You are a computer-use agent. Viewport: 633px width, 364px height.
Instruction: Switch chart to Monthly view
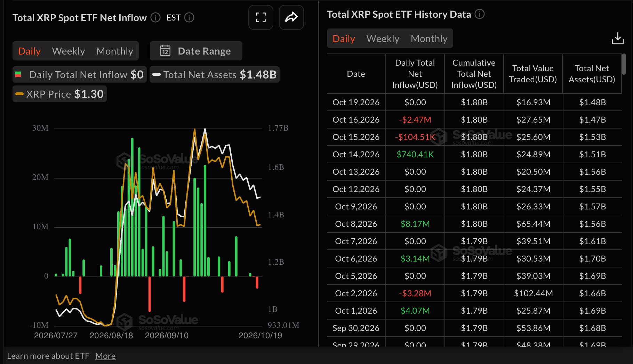(x=115, y=51)
